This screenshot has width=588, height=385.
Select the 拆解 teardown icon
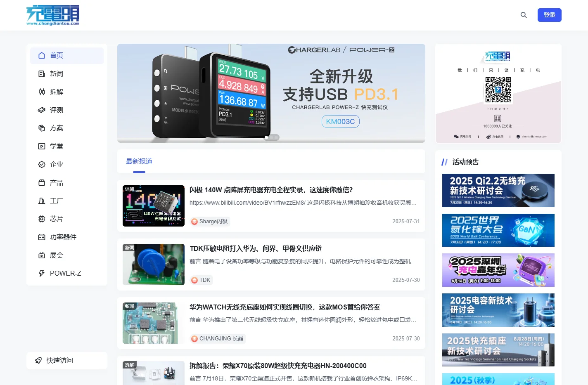tap(42, 92)
